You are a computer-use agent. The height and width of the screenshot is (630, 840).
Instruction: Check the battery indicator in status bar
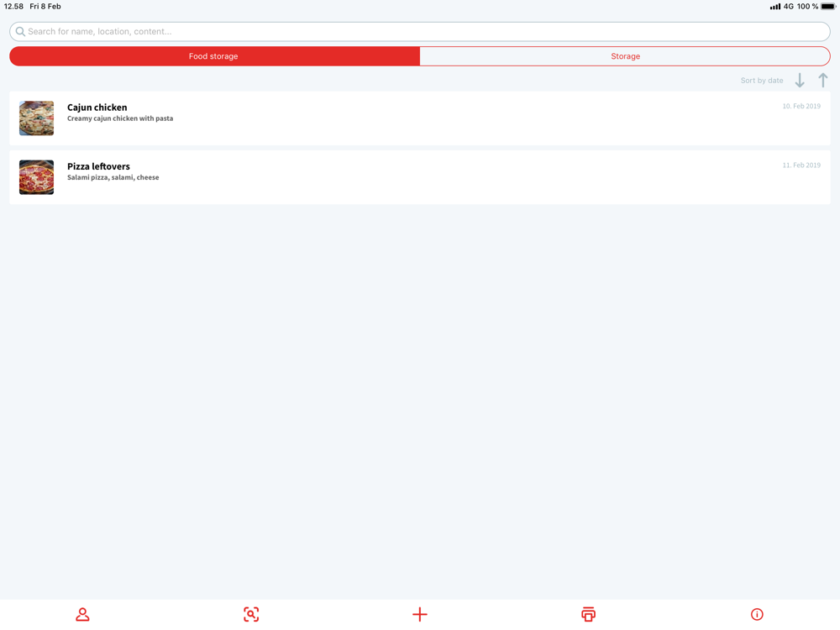(828, 7)
